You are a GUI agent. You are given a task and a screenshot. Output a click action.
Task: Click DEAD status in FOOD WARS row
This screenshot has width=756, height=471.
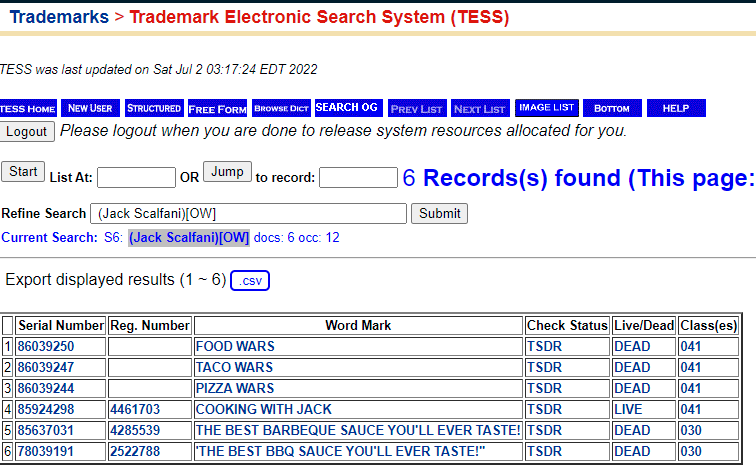(633, 346)
